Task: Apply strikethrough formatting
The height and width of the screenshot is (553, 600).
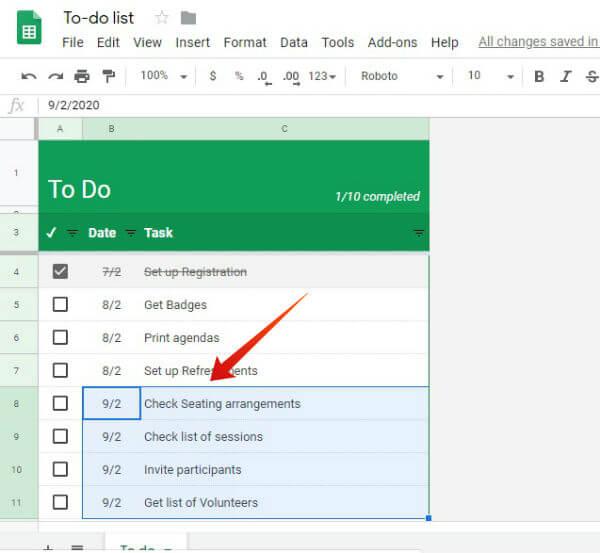Action: pyautogui.click(x=592, y=77)
